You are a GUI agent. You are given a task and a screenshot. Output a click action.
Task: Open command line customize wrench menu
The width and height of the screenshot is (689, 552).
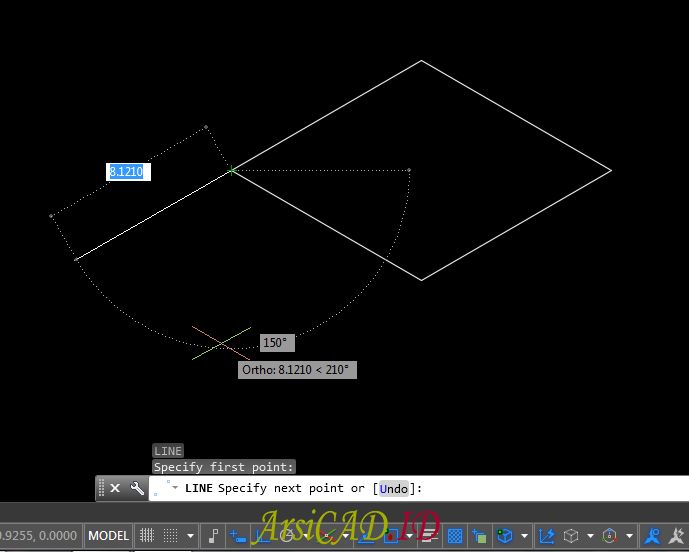point(137,488)
